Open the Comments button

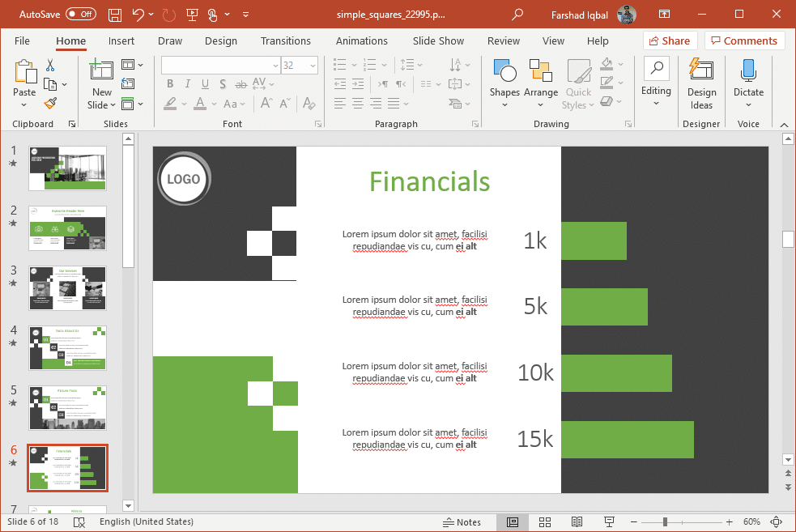tap(744, 40)
